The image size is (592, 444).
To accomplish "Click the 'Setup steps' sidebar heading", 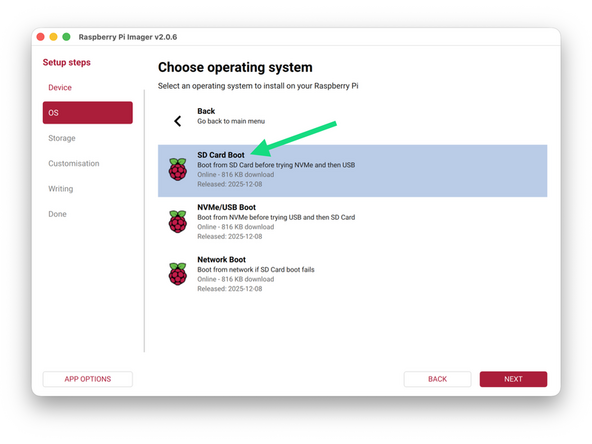I will tap(66, 62).
